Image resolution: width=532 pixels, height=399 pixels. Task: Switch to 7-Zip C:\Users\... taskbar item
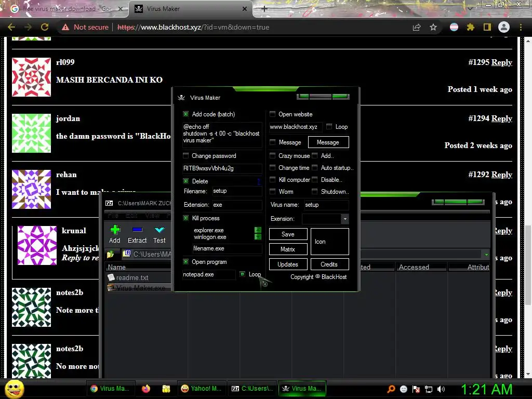pyautogui.click(x=252, y=389)
